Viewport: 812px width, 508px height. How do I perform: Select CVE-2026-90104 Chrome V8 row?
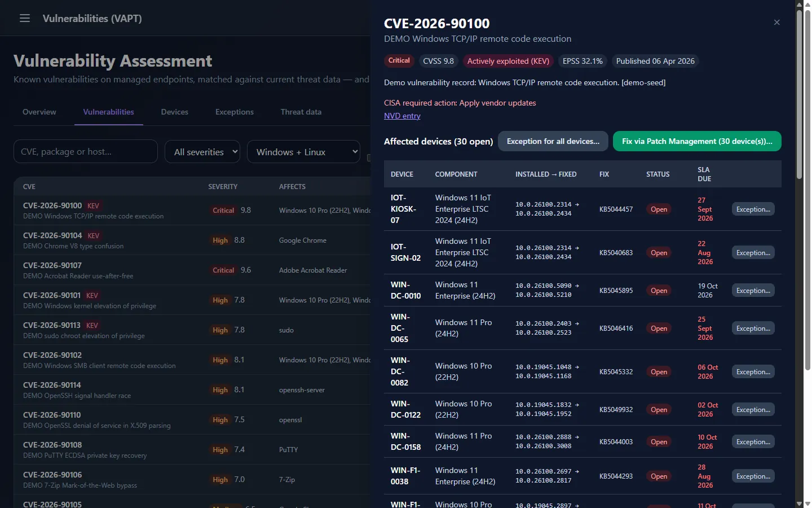click(192, 240)
